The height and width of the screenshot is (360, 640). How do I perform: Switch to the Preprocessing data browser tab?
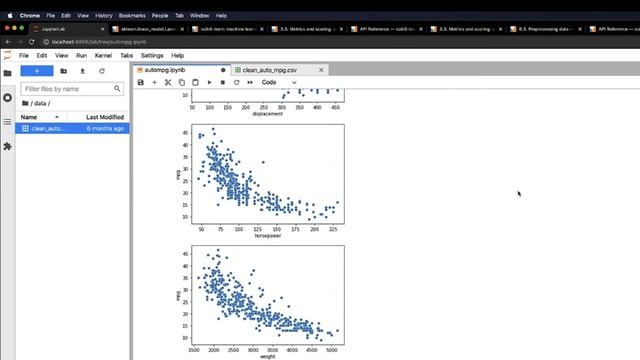pos(546,29)
